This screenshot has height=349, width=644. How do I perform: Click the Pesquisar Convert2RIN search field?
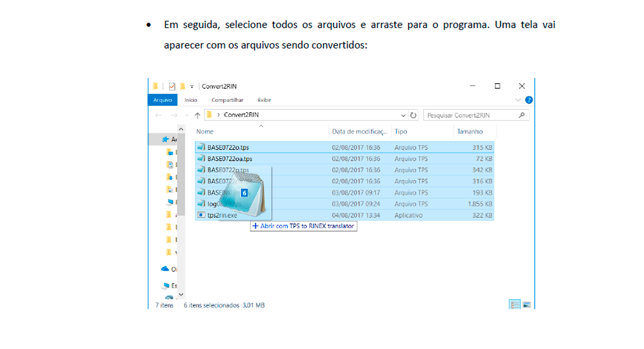tap(470, 115)
